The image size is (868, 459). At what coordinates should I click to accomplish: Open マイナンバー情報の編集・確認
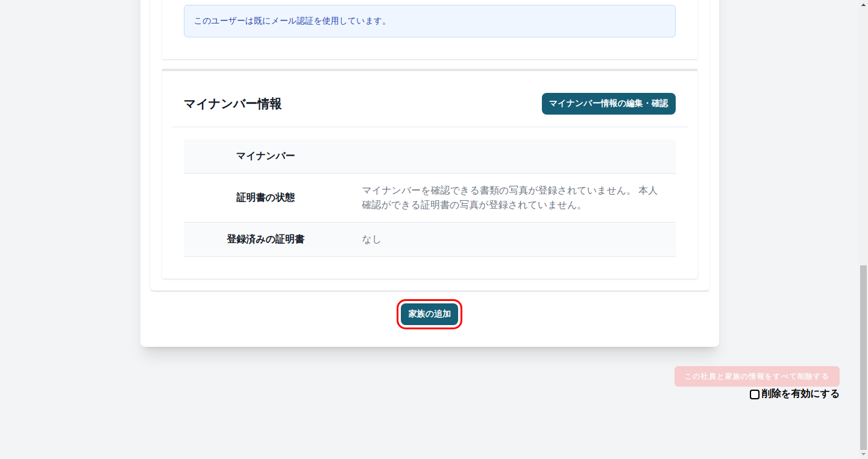pos(608,104)
